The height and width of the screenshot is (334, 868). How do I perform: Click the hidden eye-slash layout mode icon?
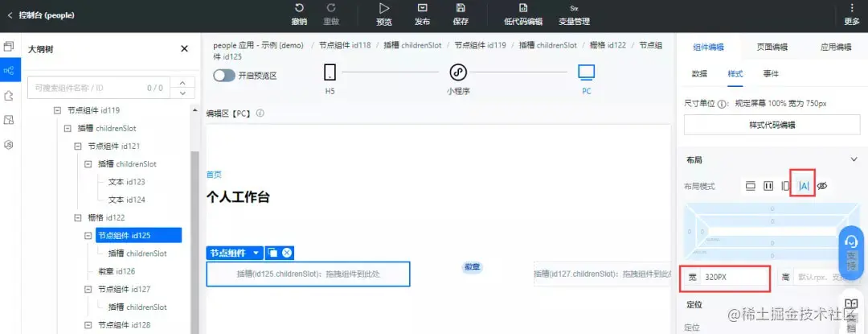822,186
